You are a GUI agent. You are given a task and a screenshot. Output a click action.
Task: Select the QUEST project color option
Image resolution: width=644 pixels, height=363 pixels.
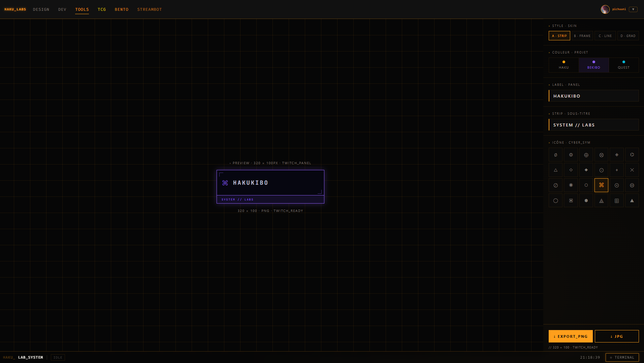(x=623, y=65)
